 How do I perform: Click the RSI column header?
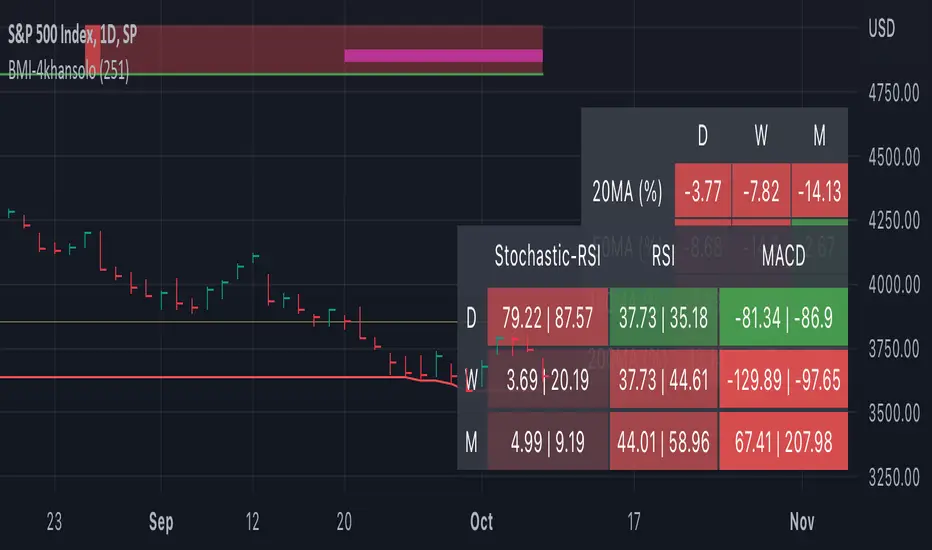(663, 257)
